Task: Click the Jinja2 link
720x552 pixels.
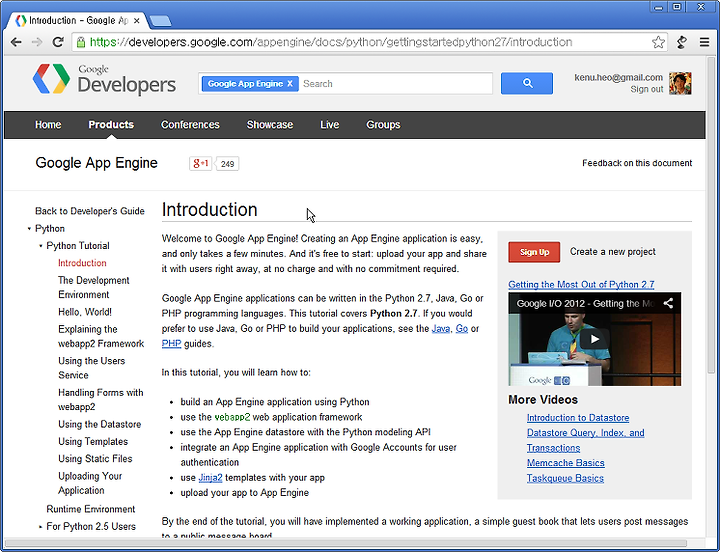Action: click(x=210, y=478)
